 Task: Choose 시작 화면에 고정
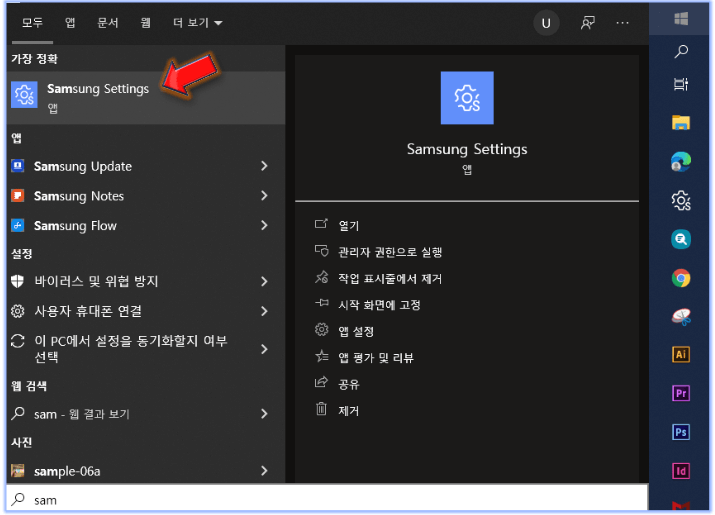pos(379,305)
